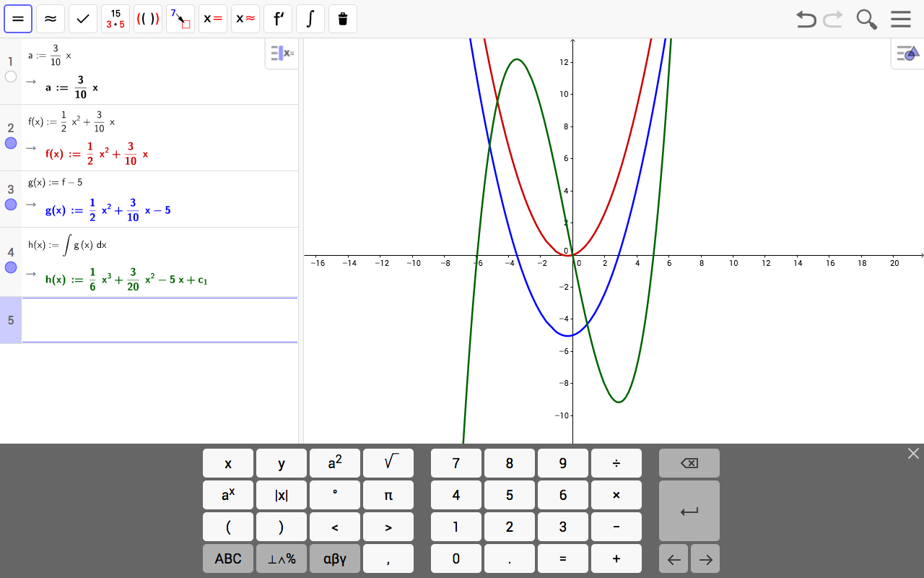Switch to the ⊥∧% symbols keyboard
The image size is (924, 578).
282,558
